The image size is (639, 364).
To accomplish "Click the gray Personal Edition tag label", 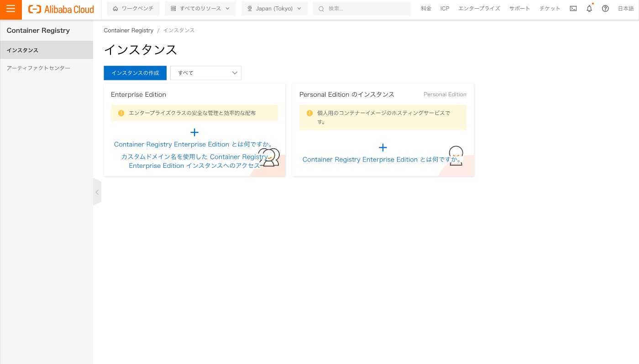I will pos(445,94).
